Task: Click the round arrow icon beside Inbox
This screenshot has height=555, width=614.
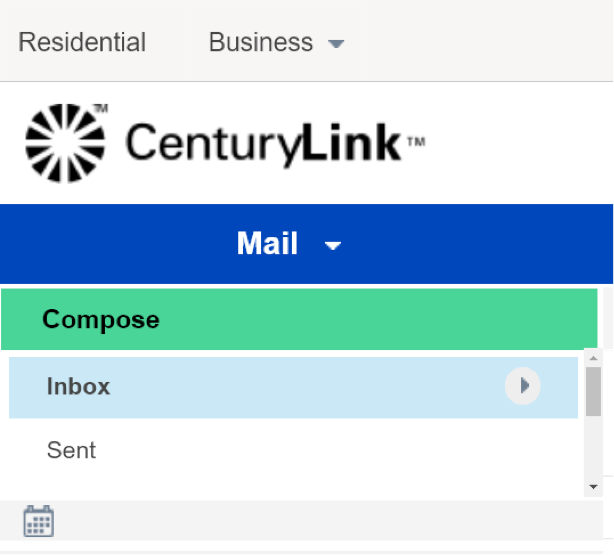Action: (523, 386)
